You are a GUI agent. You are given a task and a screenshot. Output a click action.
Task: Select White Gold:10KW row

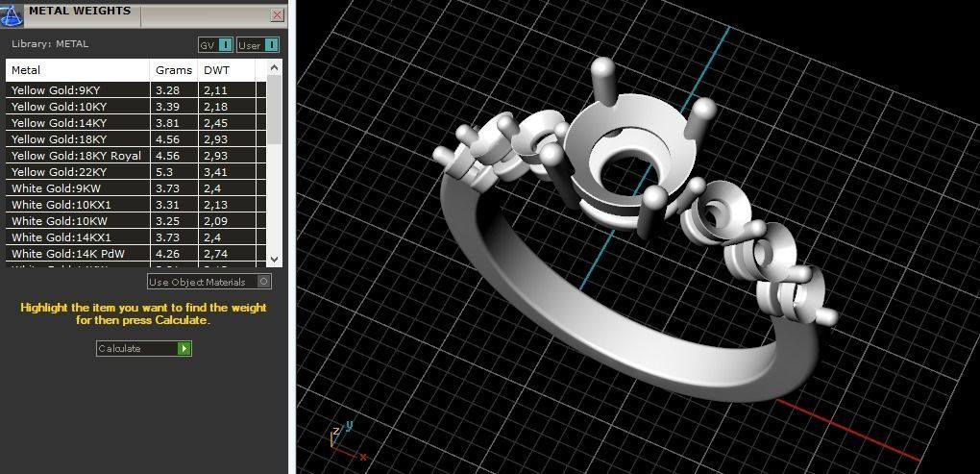pyautogui.click(x=135, y=221)
